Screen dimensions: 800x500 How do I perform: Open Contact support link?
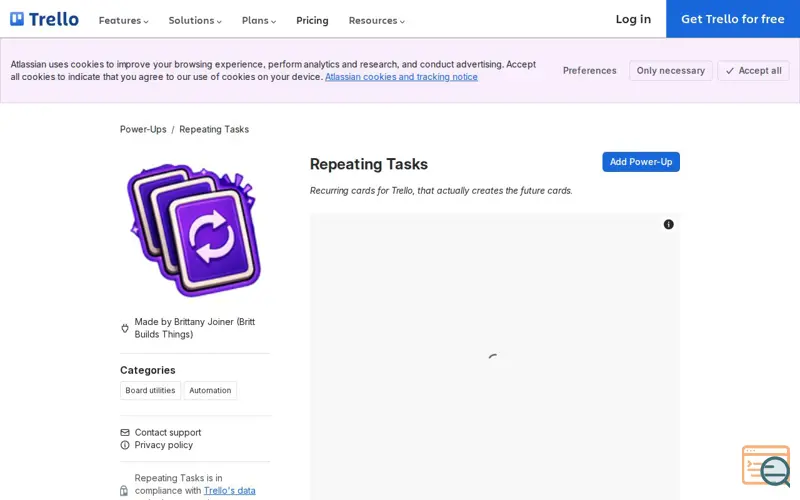[x=168, y=433]
